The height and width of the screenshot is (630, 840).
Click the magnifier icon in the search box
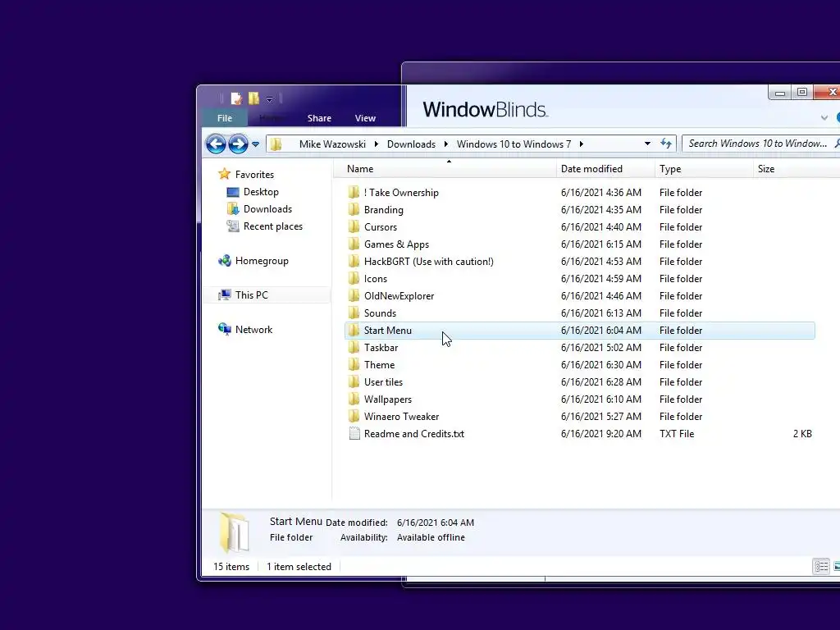tap(836, 144)
